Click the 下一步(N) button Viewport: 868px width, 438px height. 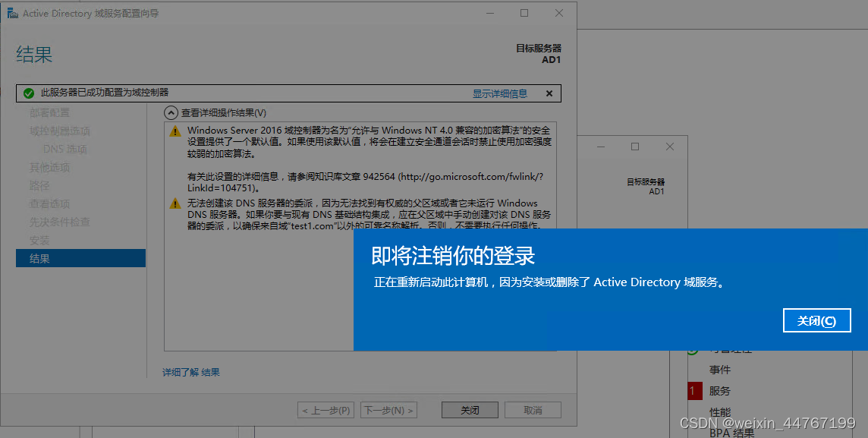pos(388,411)
